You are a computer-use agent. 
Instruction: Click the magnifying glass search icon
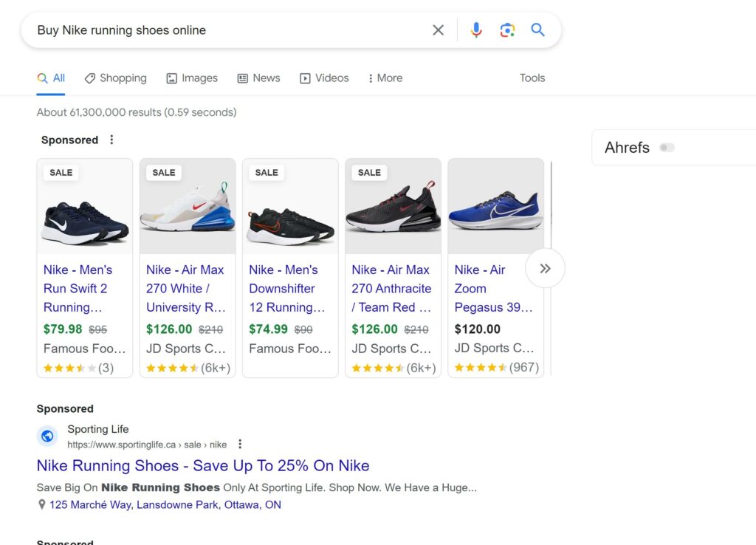(x=537, y=30)
